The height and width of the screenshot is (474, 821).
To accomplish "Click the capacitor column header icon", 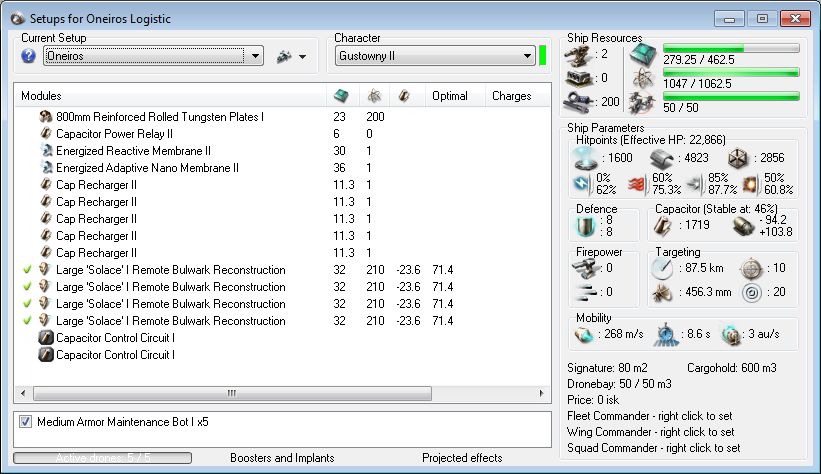I will tap(404, 96).
